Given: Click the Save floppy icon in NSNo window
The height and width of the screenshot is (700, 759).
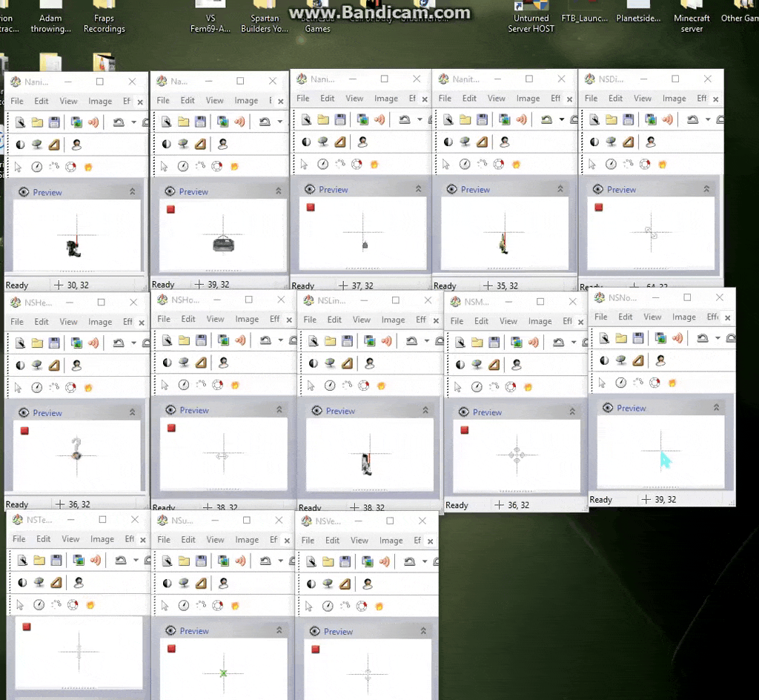Looking at the screenshot, I should (638, 338).
